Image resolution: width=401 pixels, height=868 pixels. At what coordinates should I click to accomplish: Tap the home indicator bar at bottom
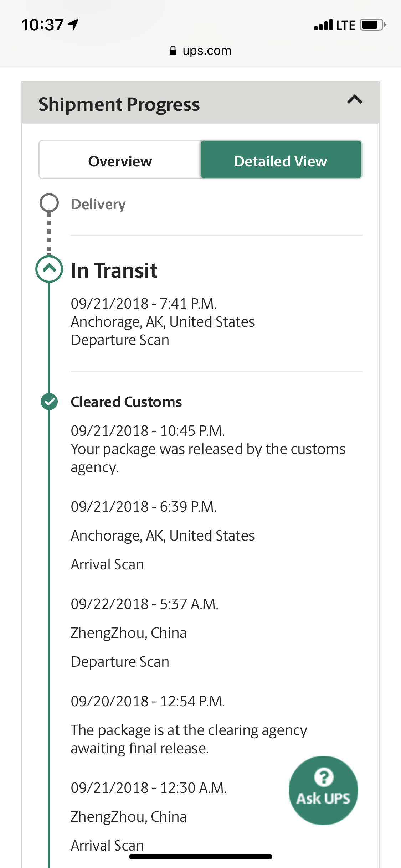click(201, 857)
